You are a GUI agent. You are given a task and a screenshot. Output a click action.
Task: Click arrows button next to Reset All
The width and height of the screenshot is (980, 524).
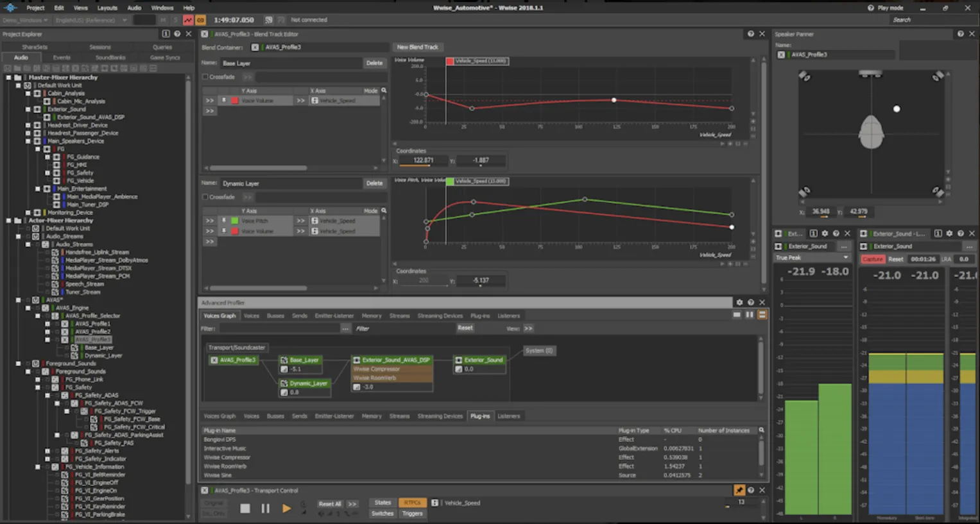[352, 503]
